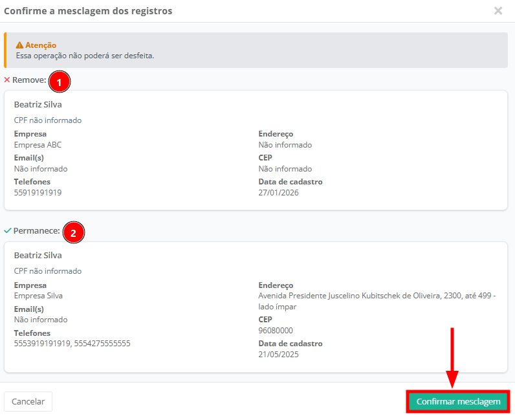Click phone number 55919191919
This screenshot has height=420, width=515.
[x=38, y=193]
